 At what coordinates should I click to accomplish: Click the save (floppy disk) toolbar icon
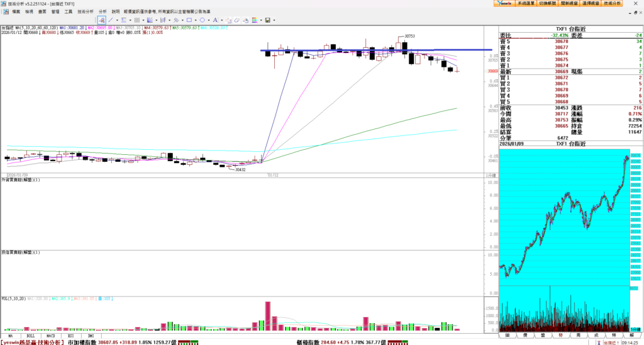[267, 20]
